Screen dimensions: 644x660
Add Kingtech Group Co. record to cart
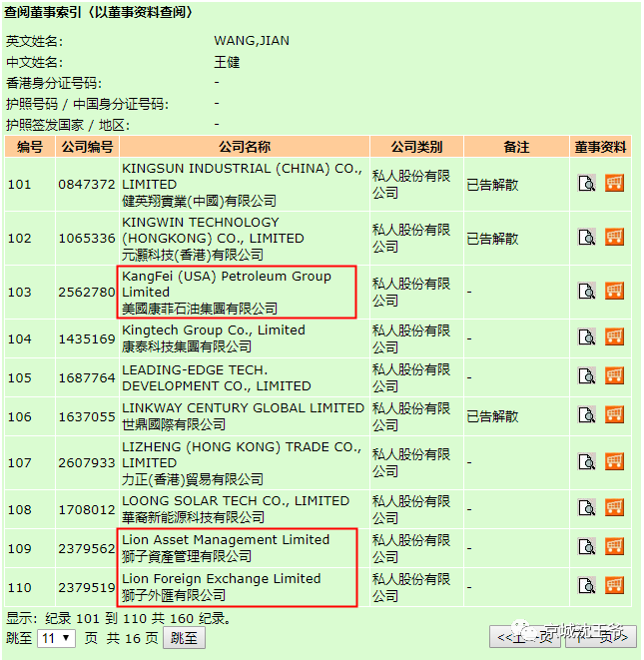(x=614, y=338)
